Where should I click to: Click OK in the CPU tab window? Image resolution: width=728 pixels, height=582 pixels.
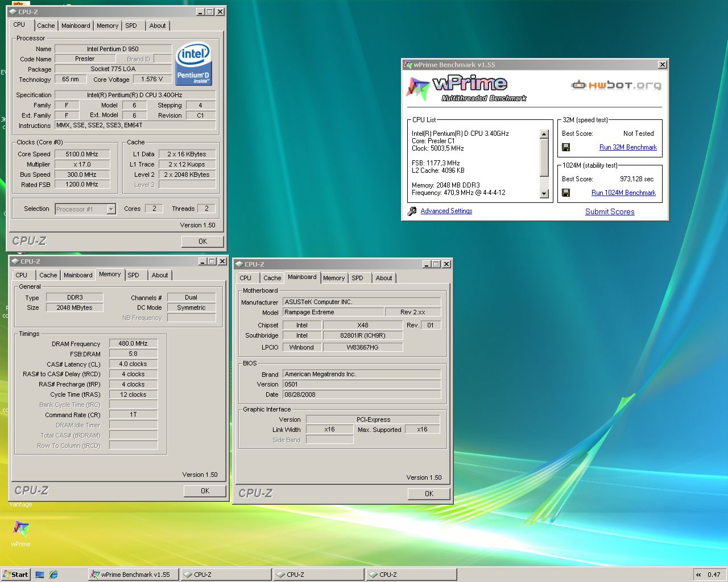202,242
